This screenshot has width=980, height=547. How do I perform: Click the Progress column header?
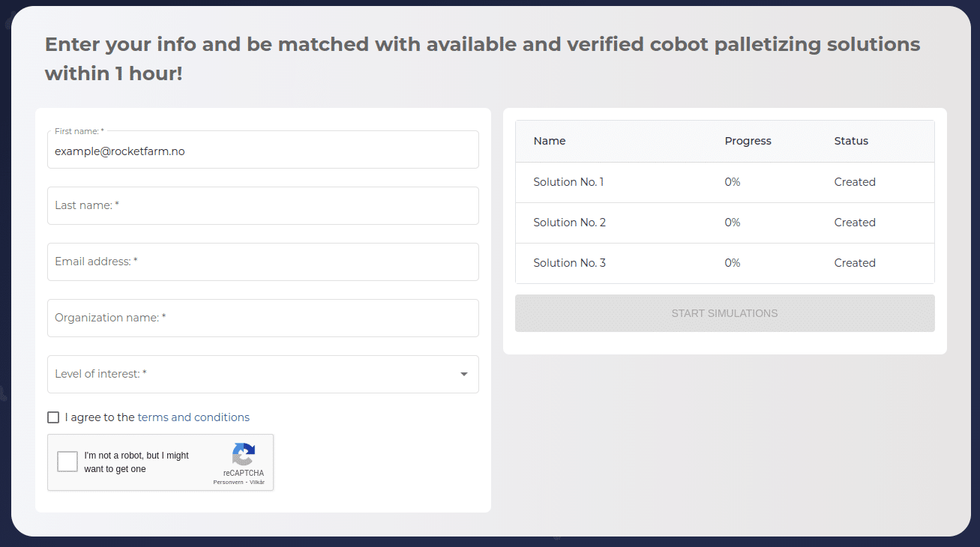coord(748,141)
